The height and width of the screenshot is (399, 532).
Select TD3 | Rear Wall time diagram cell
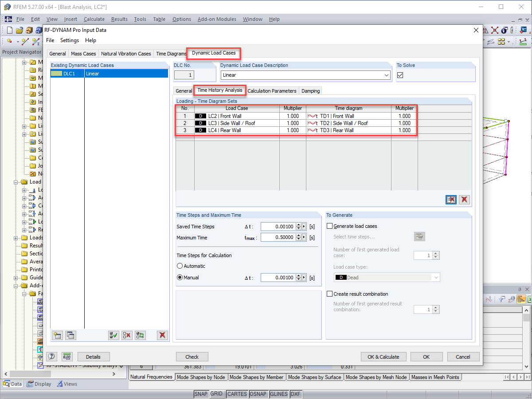pyautogui.click(x=348, y=130)
